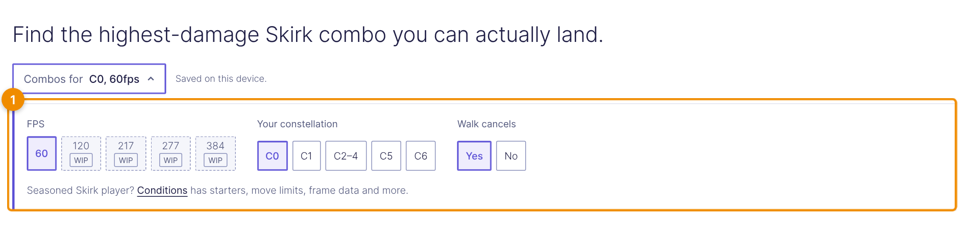The height and width of the screenshot is (228, 980).
Task: Click the Find the highest-damage Skirk combo heading
Action: 308,35
